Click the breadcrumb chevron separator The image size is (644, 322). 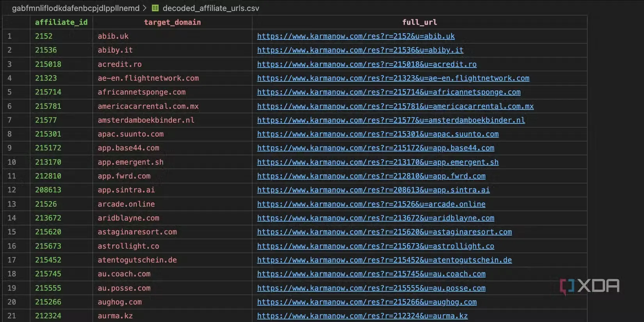(x=145, y=8)
